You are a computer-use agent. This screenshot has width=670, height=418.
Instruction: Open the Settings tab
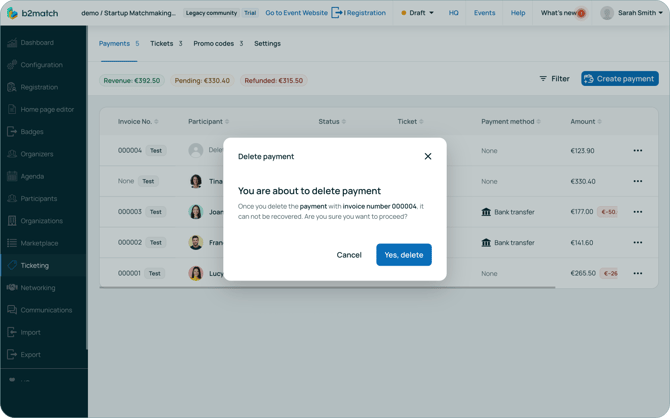(x=267, y=44)
